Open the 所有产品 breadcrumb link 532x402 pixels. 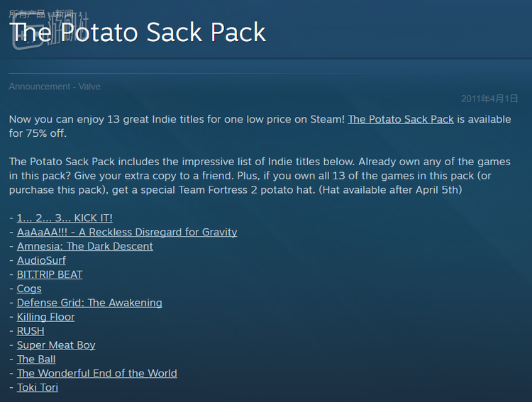pos(26,13)
